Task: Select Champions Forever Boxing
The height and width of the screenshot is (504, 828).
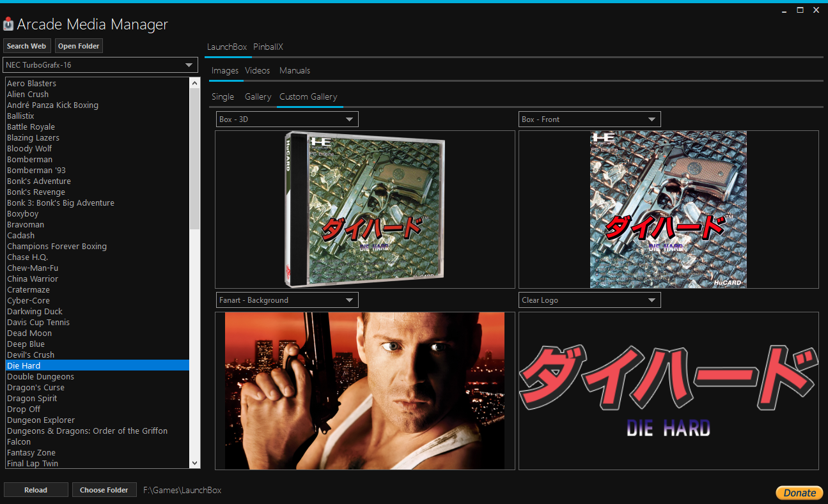Action: click(97, 247)
